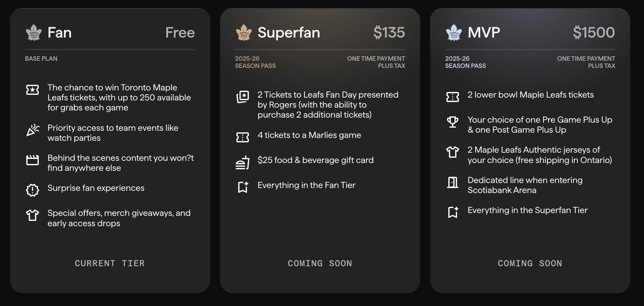Click the Current Tier button on Fan card
This screenshot has height=306, width=644.
pyautogui.click(x=110, y=263)
